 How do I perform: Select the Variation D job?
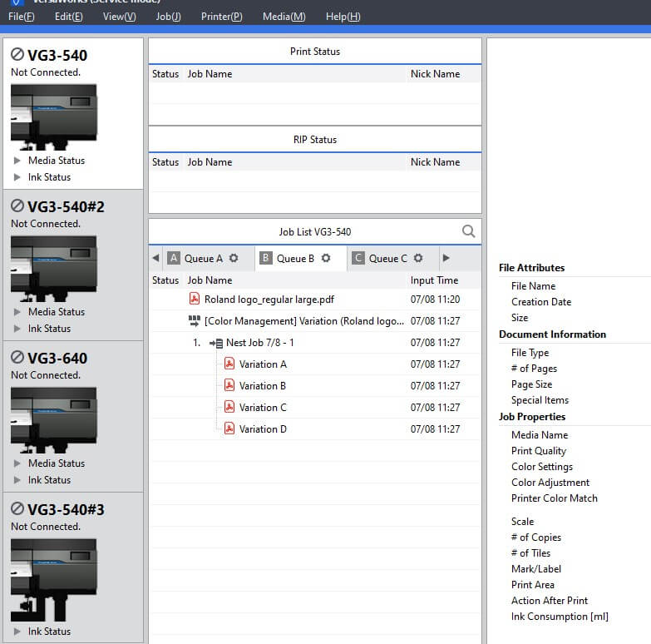coord(315,429)
